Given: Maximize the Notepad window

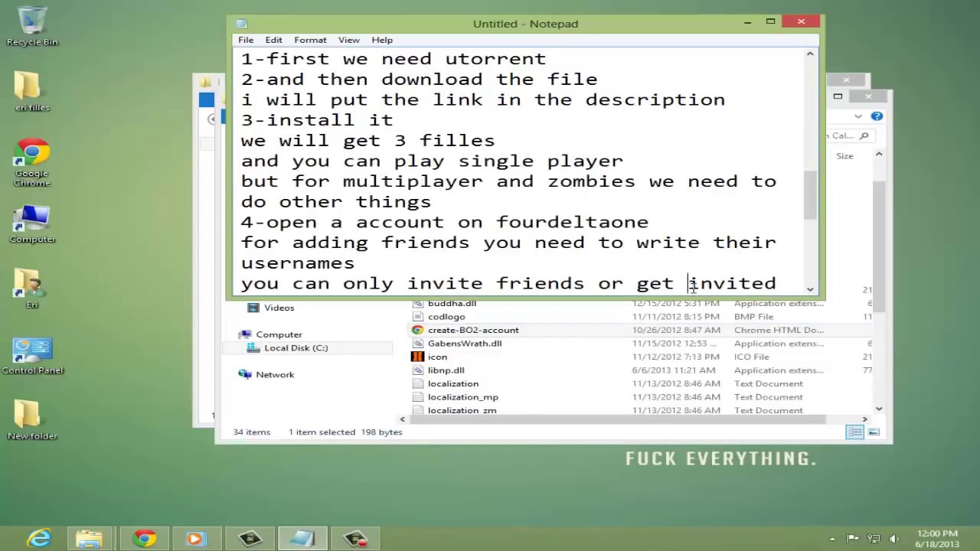Looking at the screenshot, I should coord(770,22).
